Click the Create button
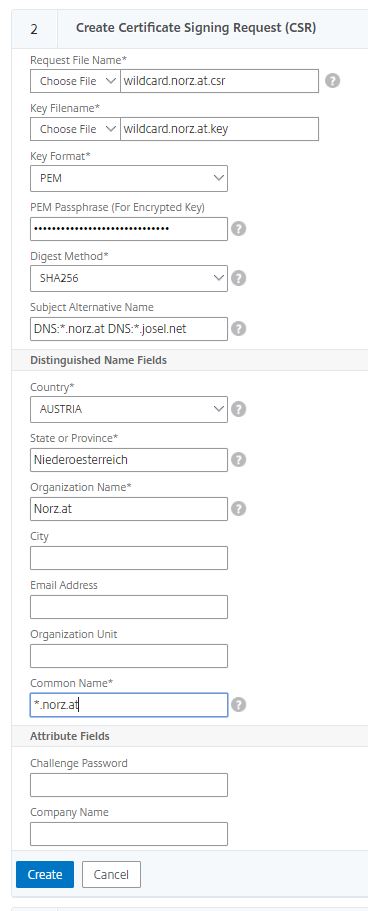The image size is (368, 911). pyautogui.click(x=45, y=874)
